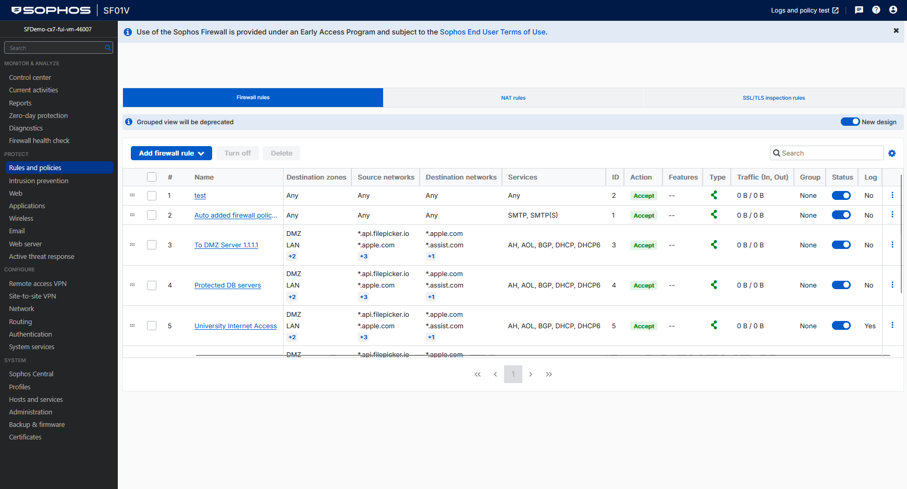This screenshot has height=489, width=907.
Task: Check the box for University Internet Access
Action: point(152,326)
